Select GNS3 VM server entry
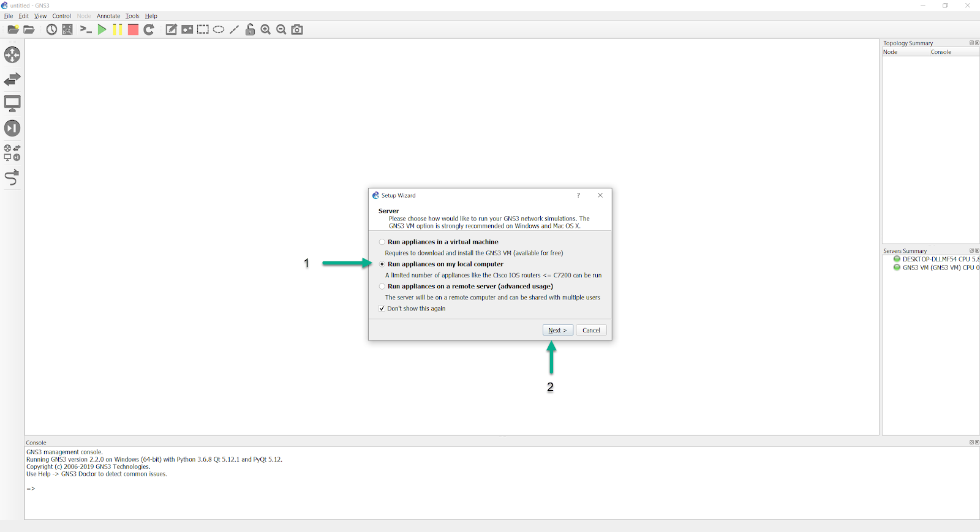Screen dimensions: 980x532 [937, 268]
